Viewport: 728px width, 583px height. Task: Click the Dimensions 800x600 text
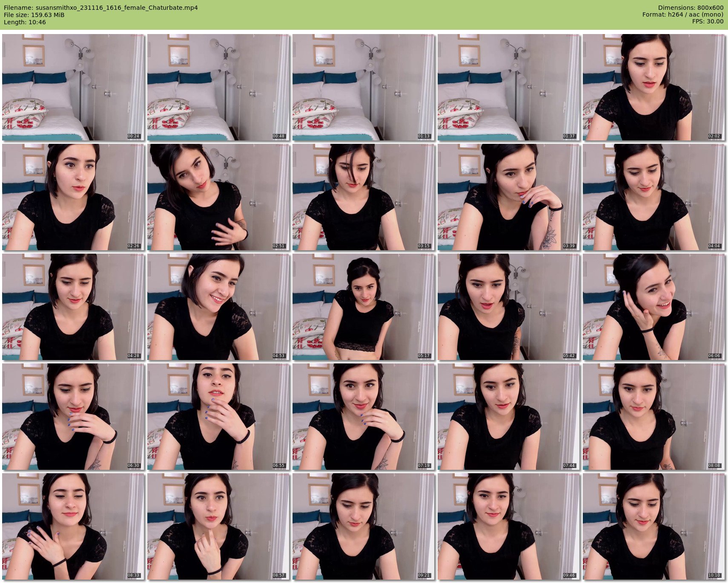coord(691,8)
